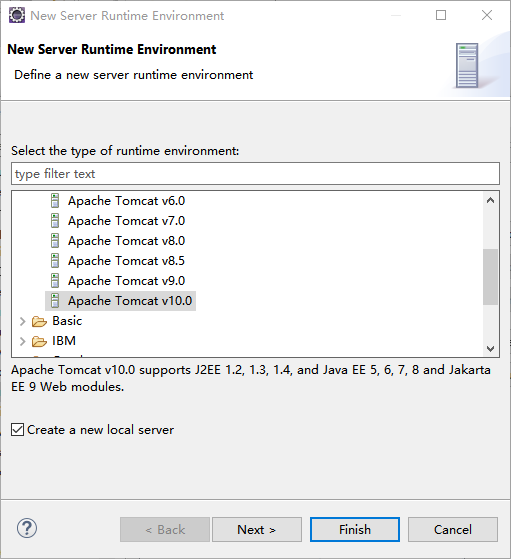Maximize the New Server Runtime Environment dialog

point(441,15)
